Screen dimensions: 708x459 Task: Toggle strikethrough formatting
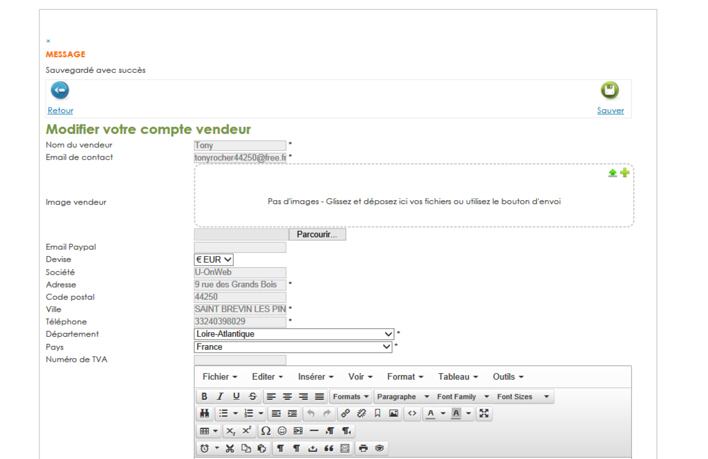(252, 396)
